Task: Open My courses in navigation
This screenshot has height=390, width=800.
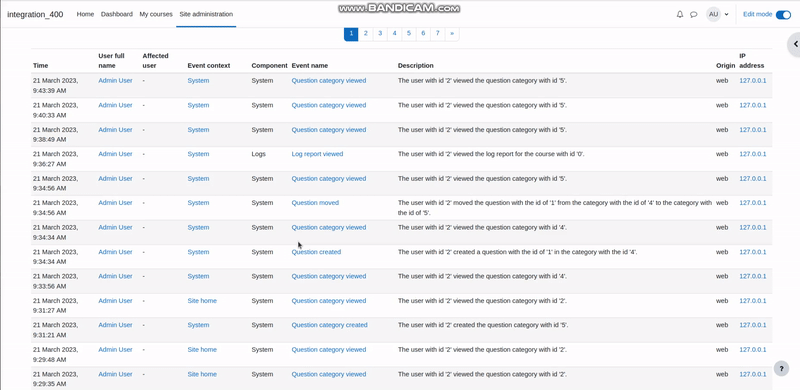Action: (156, 14)
